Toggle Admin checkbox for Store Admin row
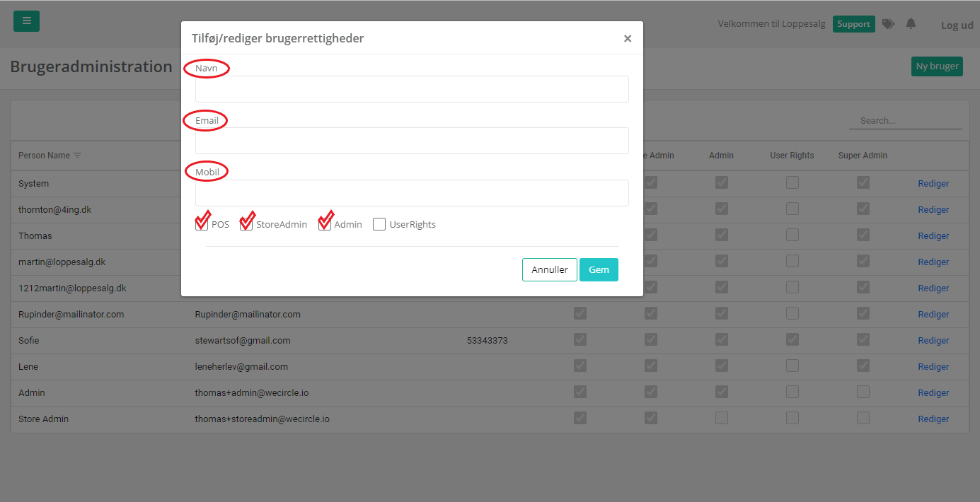 (x=721, y=418)
